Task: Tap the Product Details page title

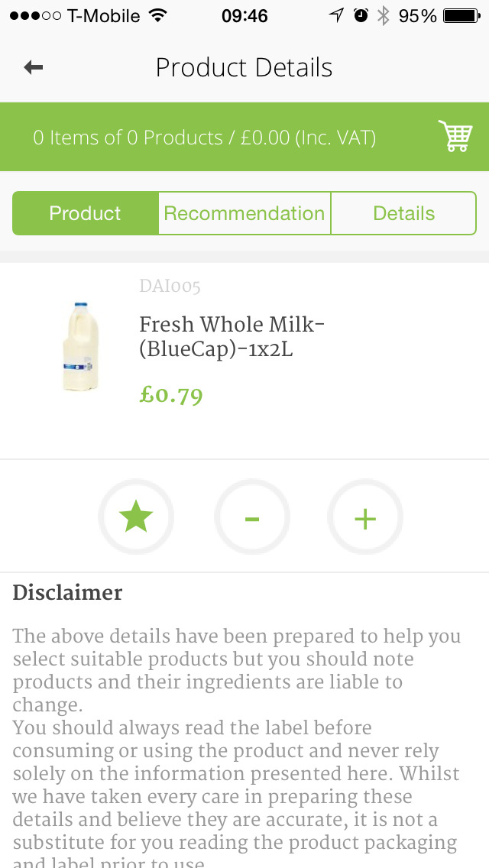Action: 244,67
